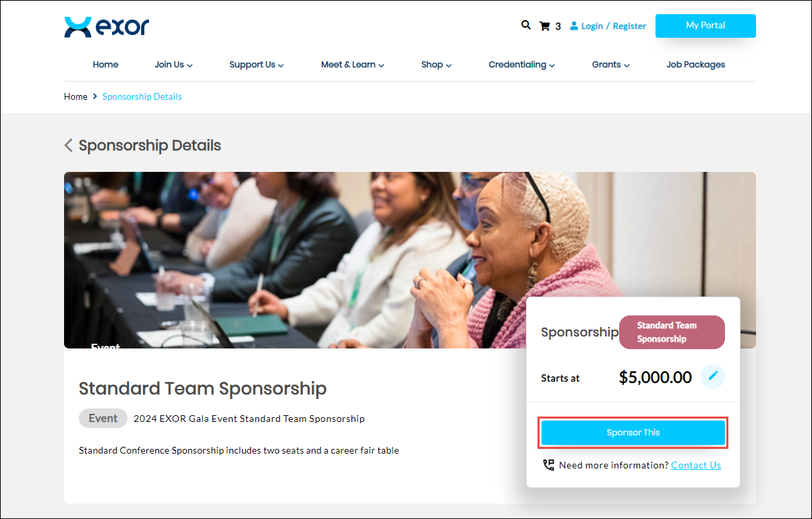
Task: Expand the Join Us menu
Action: 173,65
